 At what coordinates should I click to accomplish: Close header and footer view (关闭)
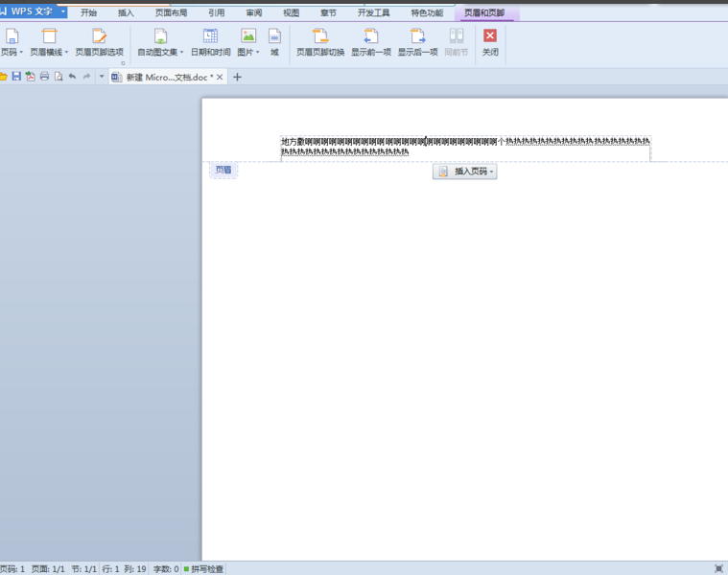pyautogui.click(x=490, y=43)
